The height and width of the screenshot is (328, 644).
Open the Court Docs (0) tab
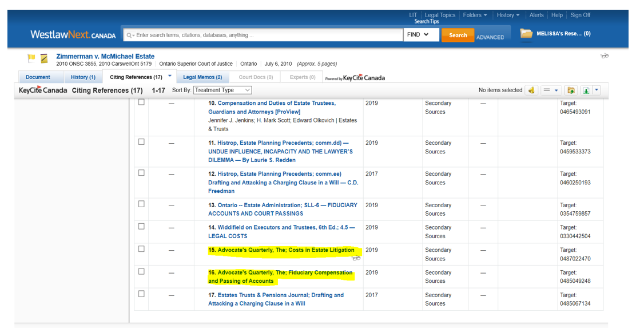coord(256,77)
